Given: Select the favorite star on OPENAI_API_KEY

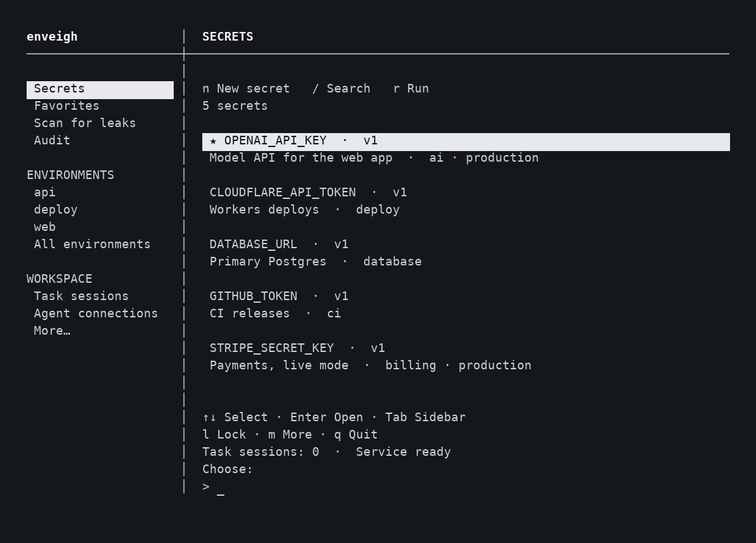Looking at the screenshot, I should coord(213,141).
